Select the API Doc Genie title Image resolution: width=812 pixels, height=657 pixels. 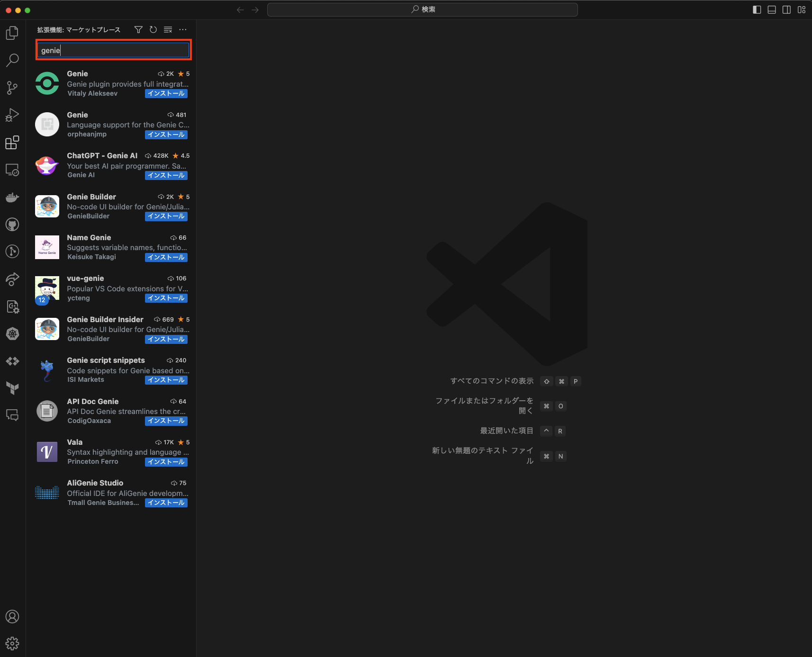tap(93, 402)
